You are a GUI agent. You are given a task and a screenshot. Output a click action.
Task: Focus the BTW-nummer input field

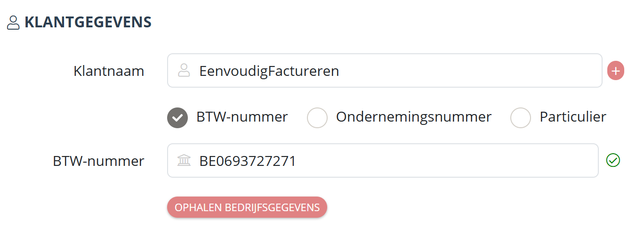click(x=383, y=161)
